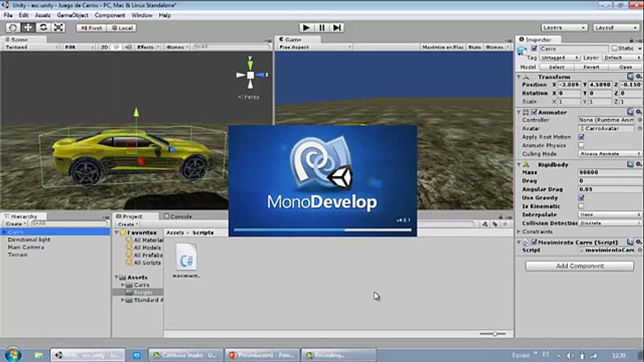Screen dimensions: 644x362
Task: Open the Layout dropdown in toolbar
Action: click(616, 28)
